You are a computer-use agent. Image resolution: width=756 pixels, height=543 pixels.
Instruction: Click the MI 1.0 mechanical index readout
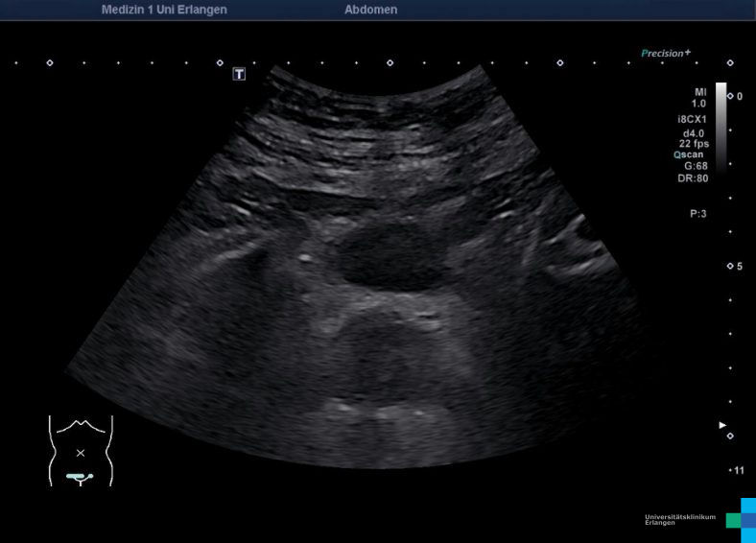coord(698,97)
